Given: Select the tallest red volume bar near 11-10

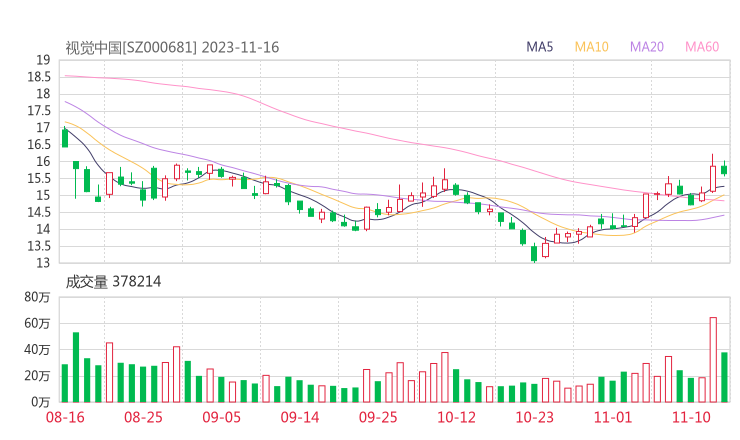Looking at the screenshot, I should (x=713, y=360).
